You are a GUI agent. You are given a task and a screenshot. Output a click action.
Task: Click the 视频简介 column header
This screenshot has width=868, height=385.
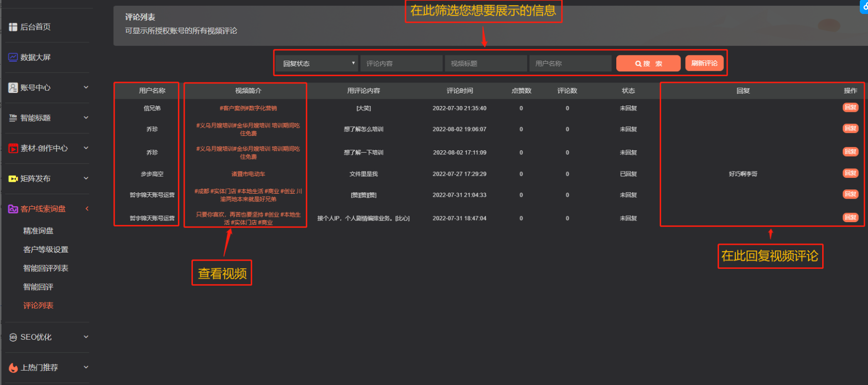click(248, 91)
